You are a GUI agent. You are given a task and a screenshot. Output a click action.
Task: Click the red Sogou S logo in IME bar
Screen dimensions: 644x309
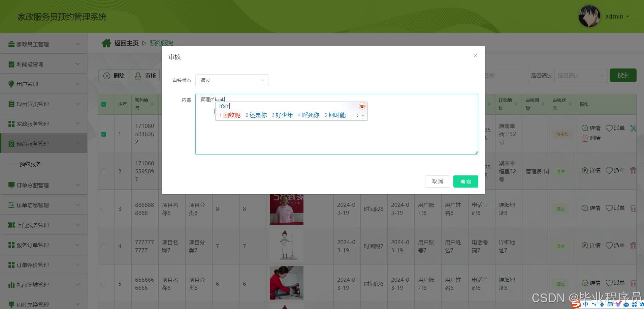pyautogui.click(x=576, y=304)
